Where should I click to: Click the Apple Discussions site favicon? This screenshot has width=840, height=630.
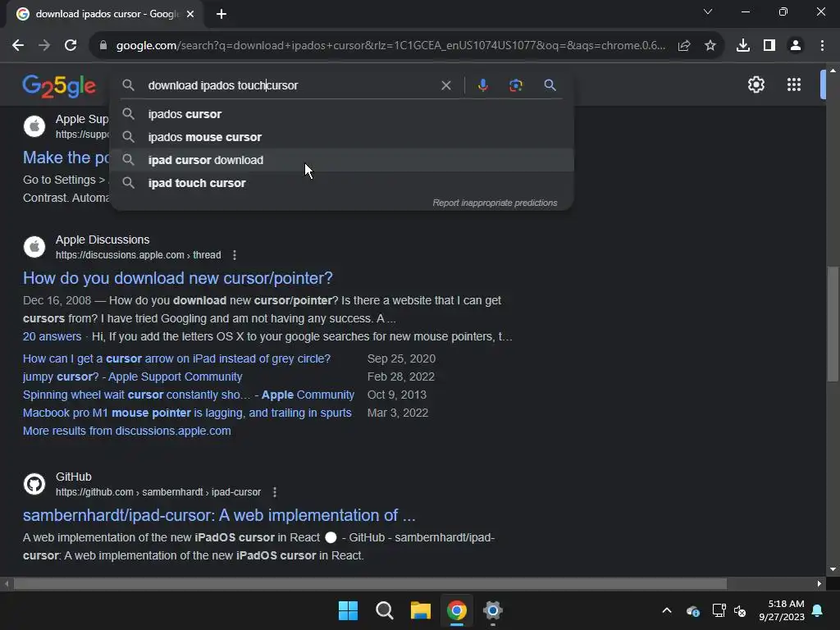pos(34,247)
